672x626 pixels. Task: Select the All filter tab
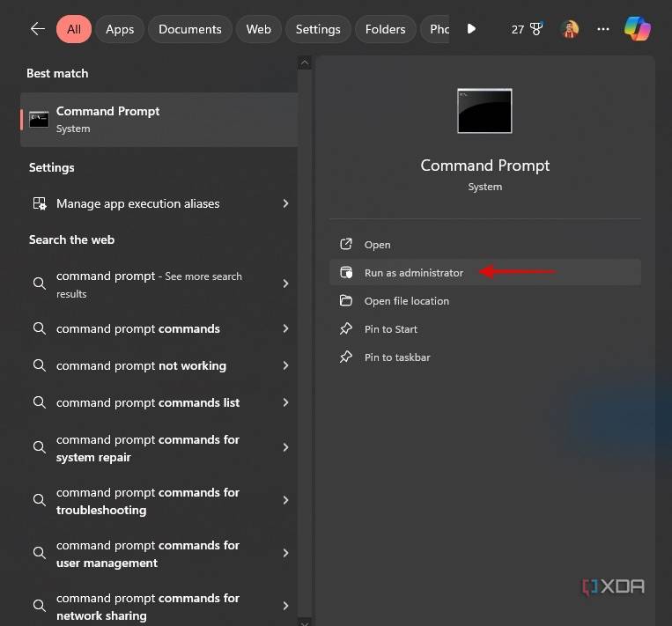pyautogui.click(x=74, y=29)
